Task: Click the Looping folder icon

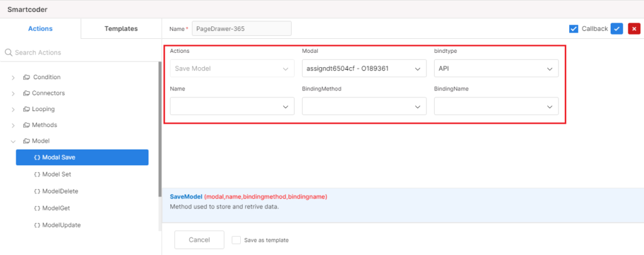Action: (x=26, y=109)
